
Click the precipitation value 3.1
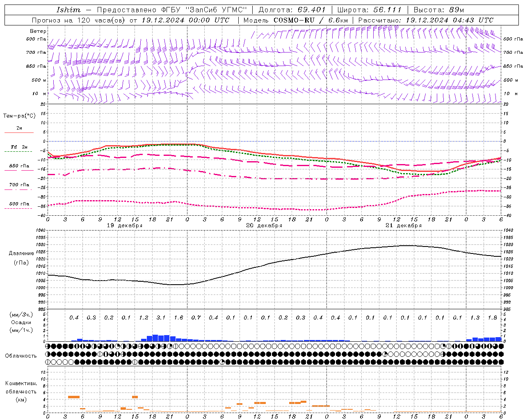161,318
